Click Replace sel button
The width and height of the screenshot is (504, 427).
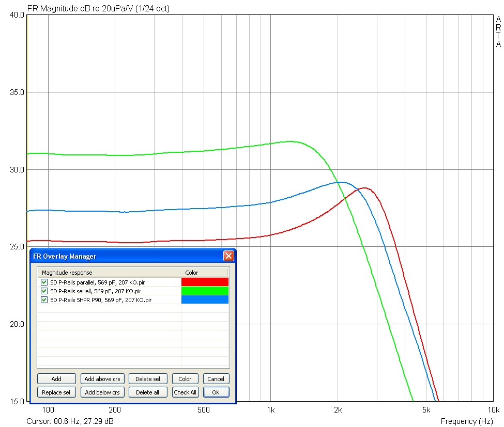pyautogui.click(x=56, y=392)
